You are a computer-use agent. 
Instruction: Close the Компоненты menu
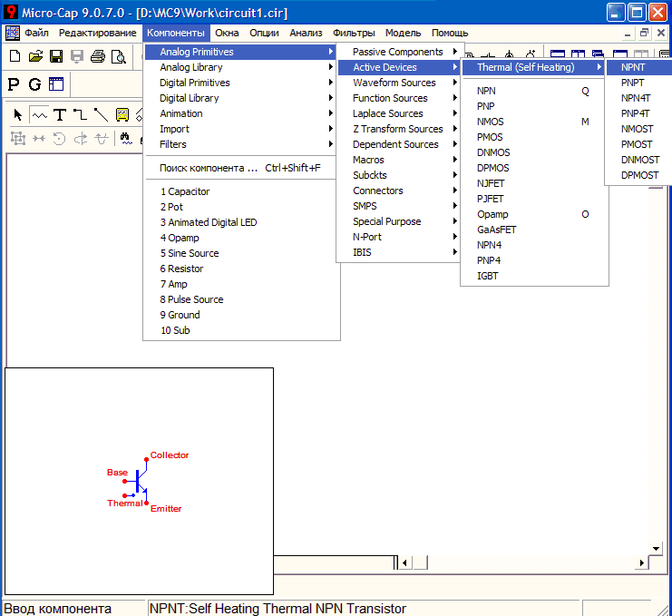click(x=176, y=33)
